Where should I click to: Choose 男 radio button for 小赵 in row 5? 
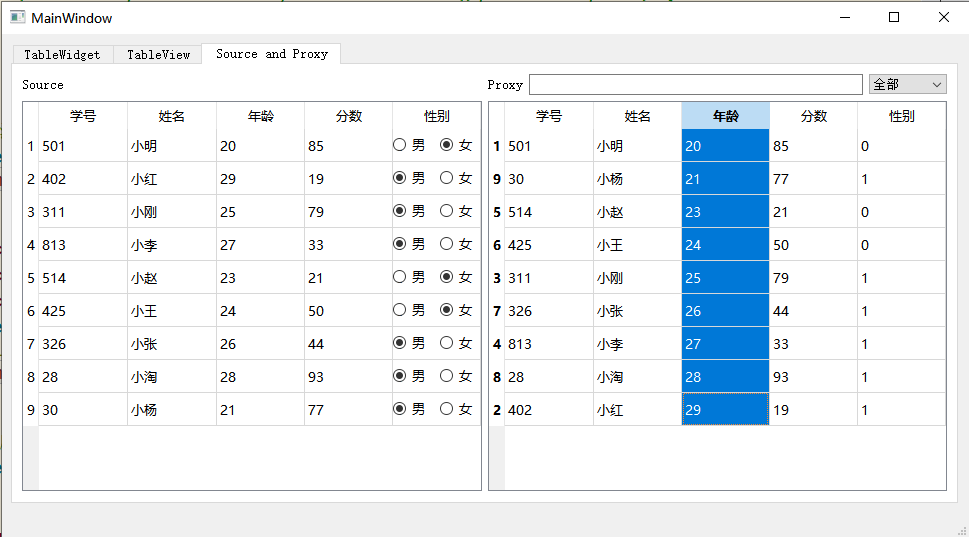[x=400, y=278]
